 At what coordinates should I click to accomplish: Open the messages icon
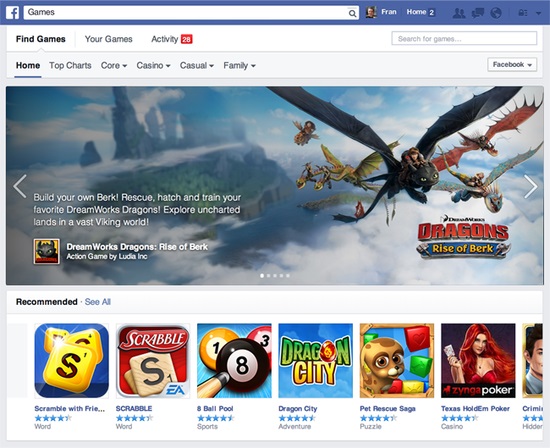click(478, 13)
